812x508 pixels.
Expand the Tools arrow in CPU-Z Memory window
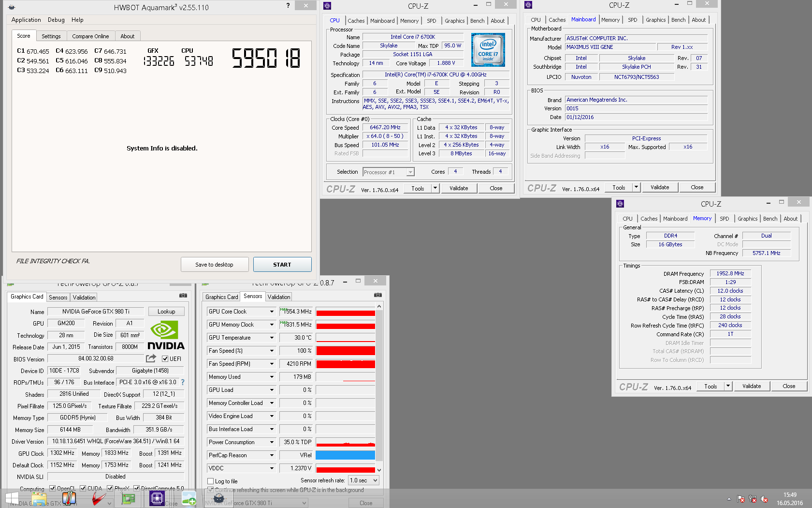[x=728, y=386]
